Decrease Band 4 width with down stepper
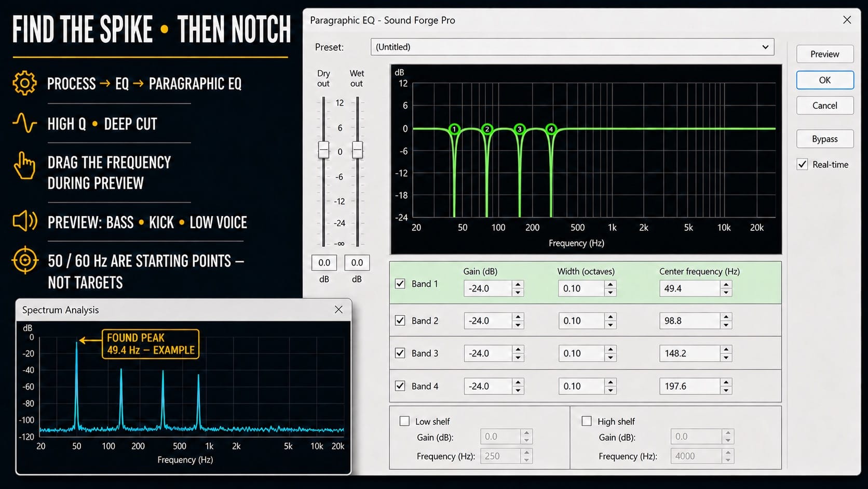868x489 pixels. click(611, 390)
